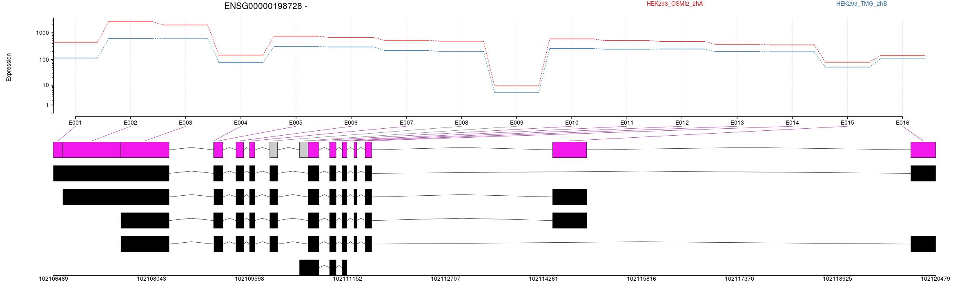The height and width of the screenshot is (286, 980).
Task: Click the Expression y-axis label
Action: [x=9, y=67]
